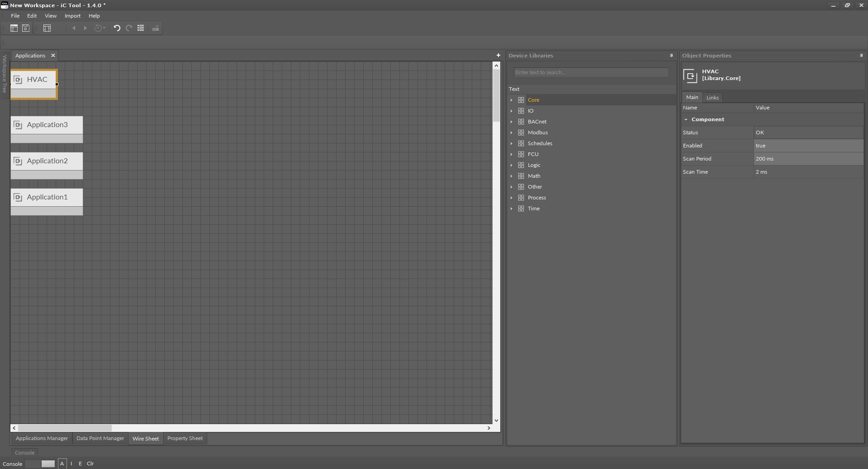Toggle the 'E' console filter
The image size is (868, 469).
point(81,464)
